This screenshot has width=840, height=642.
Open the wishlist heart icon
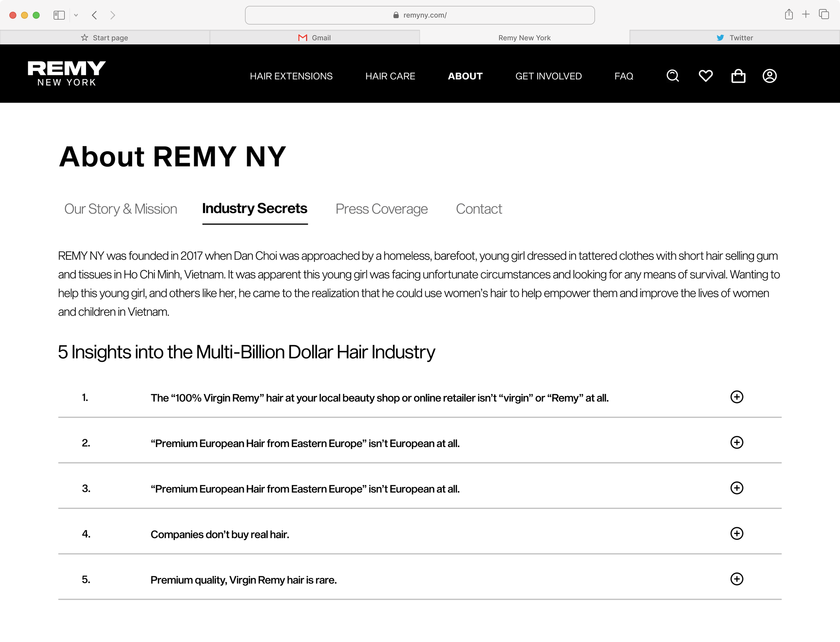(x=705, y=76)
